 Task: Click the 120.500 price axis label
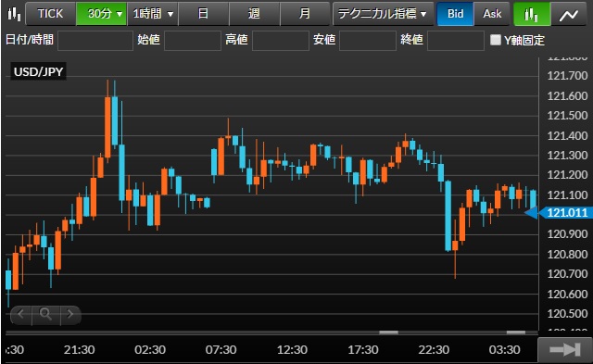[x=567, y=313]
